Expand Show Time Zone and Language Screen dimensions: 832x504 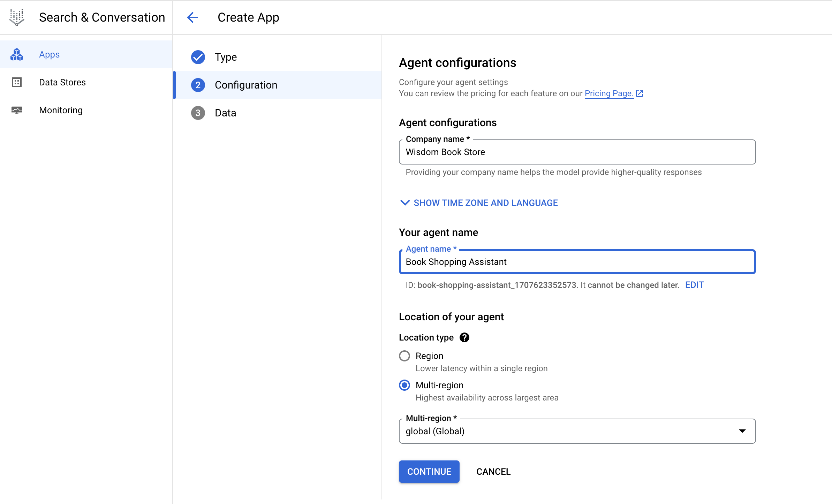[479, 203]
